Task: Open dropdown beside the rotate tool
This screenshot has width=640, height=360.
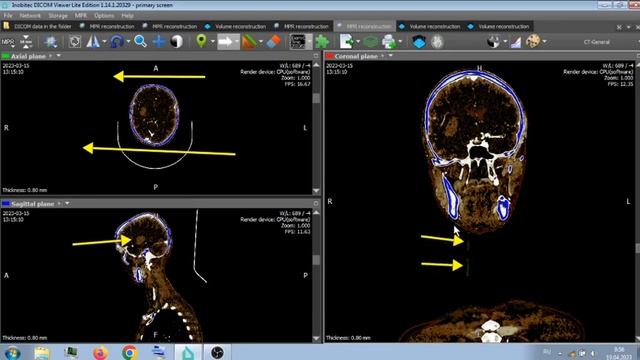Action: 128,42
